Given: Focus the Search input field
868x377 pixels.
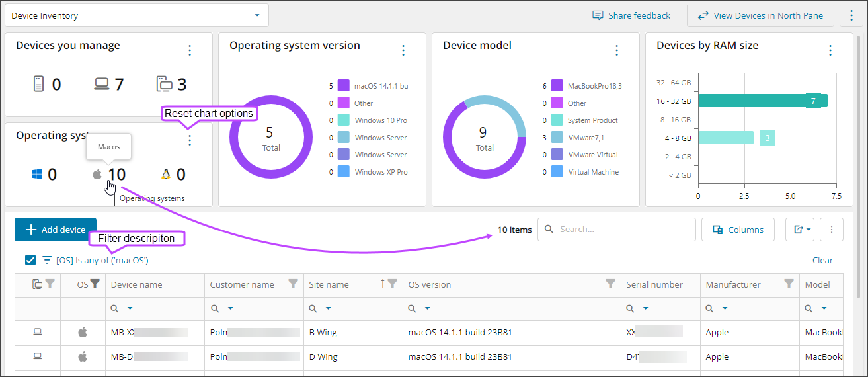Looking at the screenshot, I should coord(617,230).
